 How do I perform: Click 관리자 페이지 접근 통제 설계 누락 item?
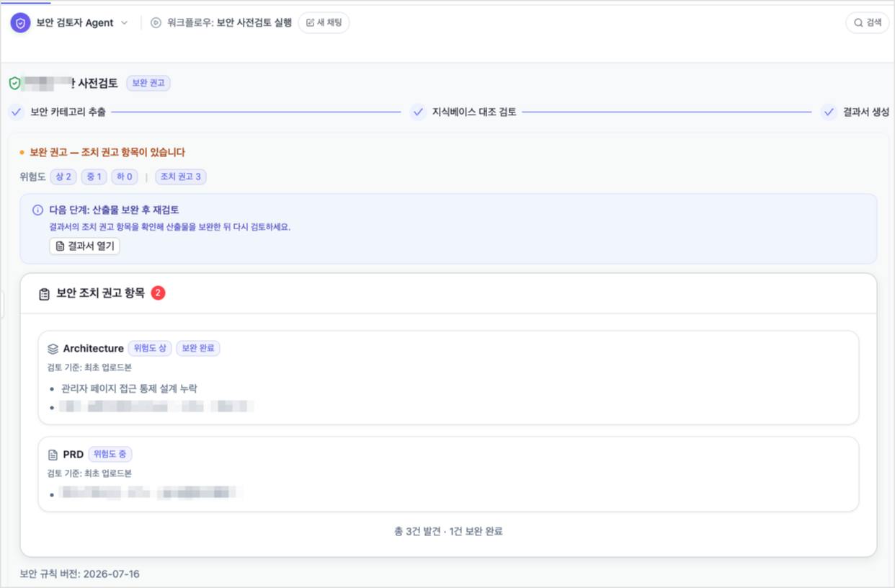coord(130,388)
